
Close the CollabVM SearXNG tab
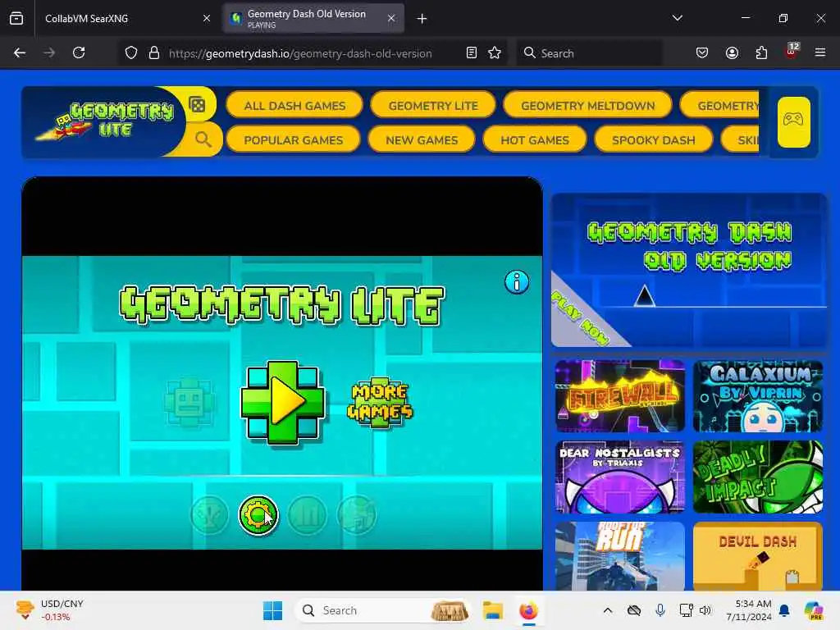[x=206, y=18]
